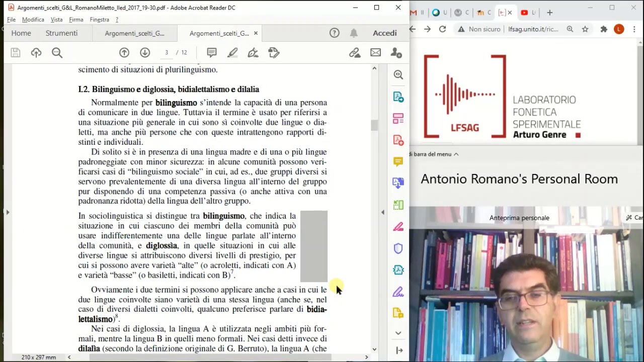This screenshot has width=644, height=362.
Task: Click the share with others person icon
Action: point(396,52)
